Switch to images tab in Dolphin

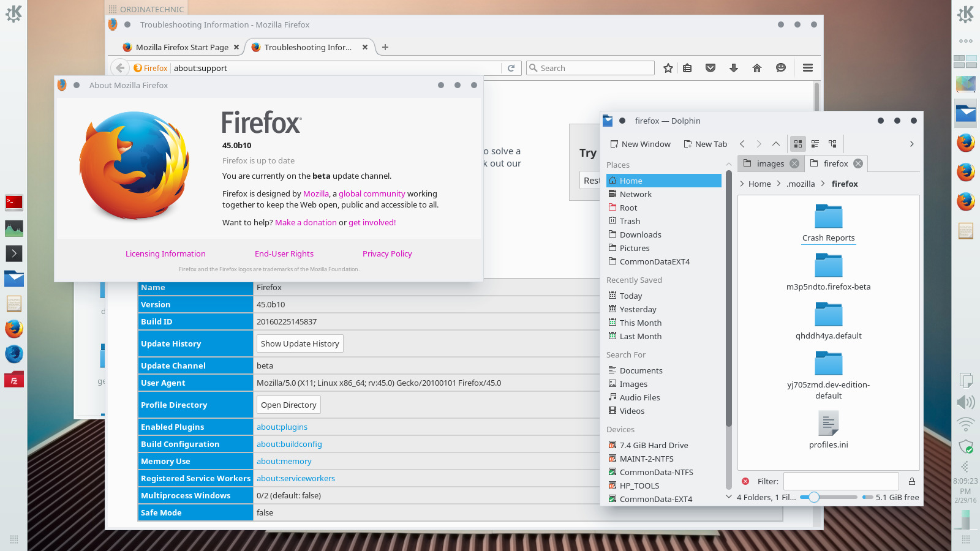tap(771, 163)
